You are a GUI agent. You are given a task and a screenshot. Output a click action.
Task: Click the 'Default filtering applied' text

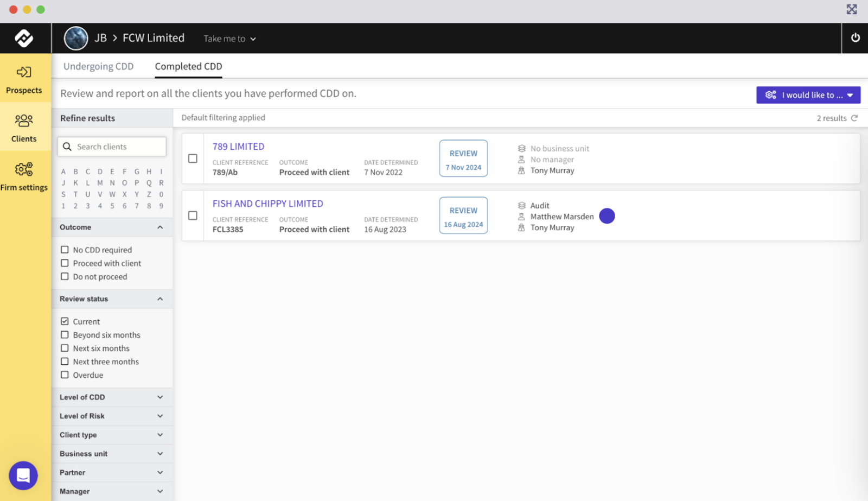(x=223, y=117)
